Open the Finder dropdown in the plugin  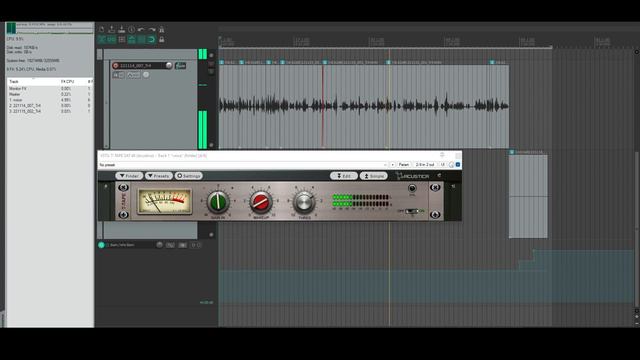[x=129, y=176]
